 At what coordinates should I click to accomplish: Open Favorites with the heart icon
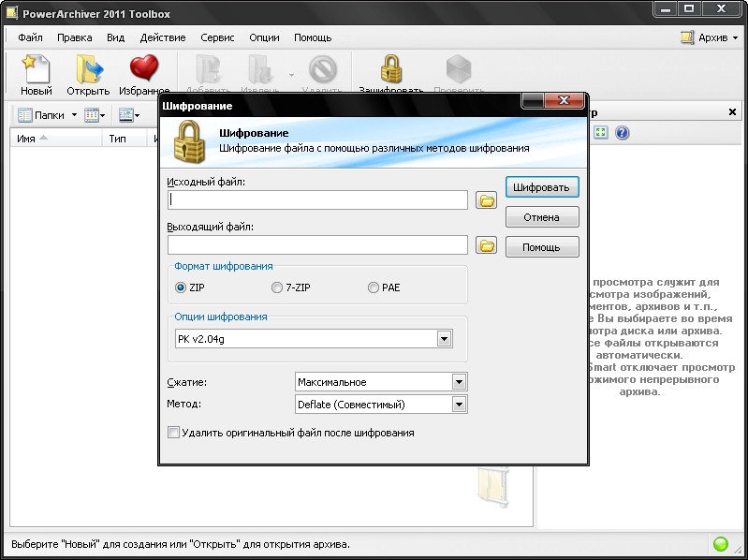[143, 70]
